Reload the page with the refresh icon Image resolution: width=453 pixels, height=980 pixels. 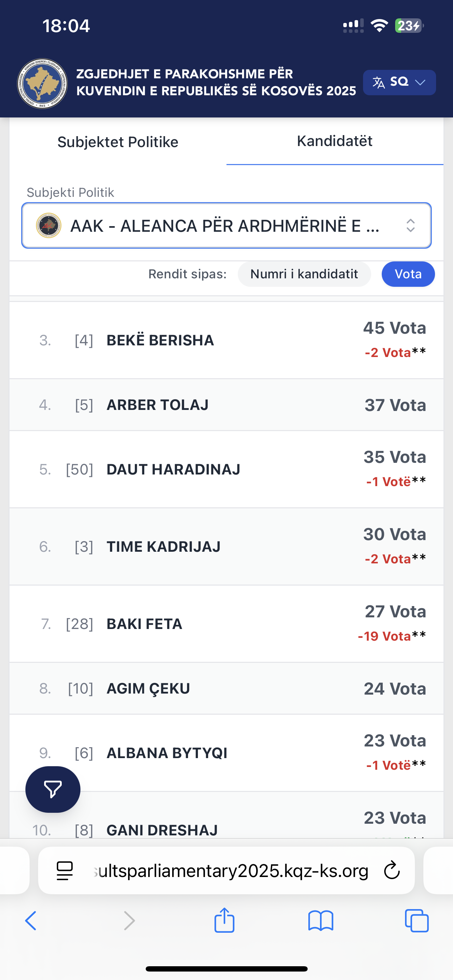[391, 870]
